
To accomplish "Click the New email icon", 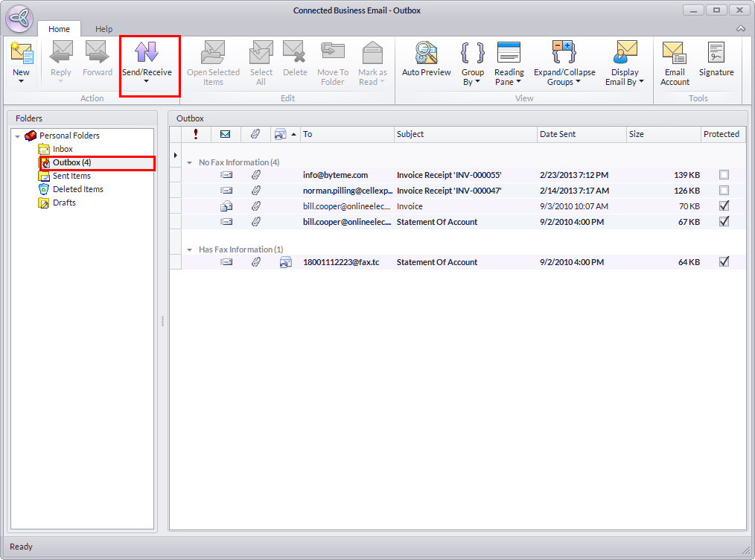I will 21,54.
